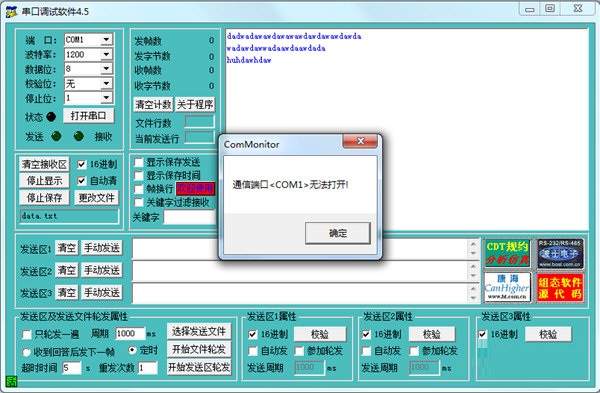
Task: Toggle 16进制 in 发送区2属性
Action: point(366,334)
